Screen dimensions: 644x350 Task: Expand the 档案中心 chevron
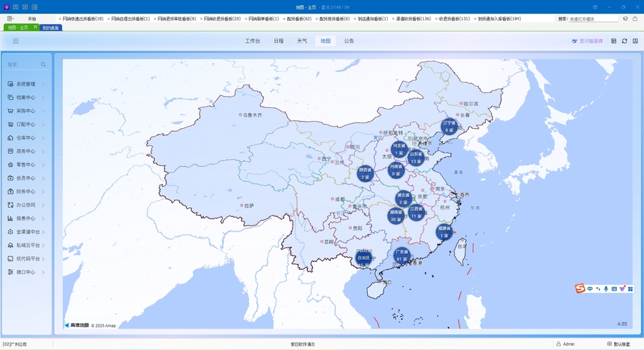(x=43, y=98)
